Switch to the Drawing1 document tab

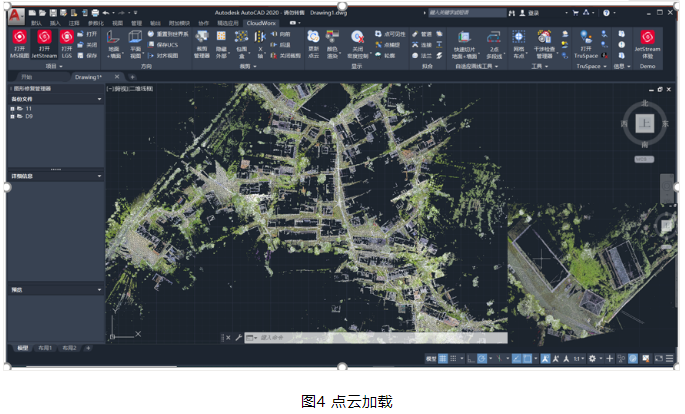pyautogui.click(x=89, y=77)
